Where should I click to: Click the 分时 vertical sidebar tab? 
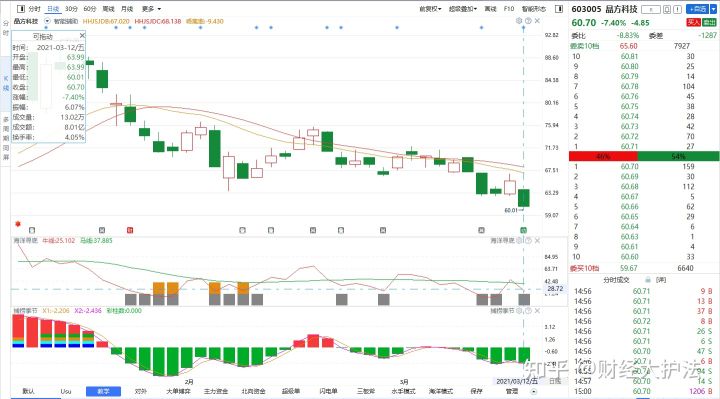click(x=6, y=28)
